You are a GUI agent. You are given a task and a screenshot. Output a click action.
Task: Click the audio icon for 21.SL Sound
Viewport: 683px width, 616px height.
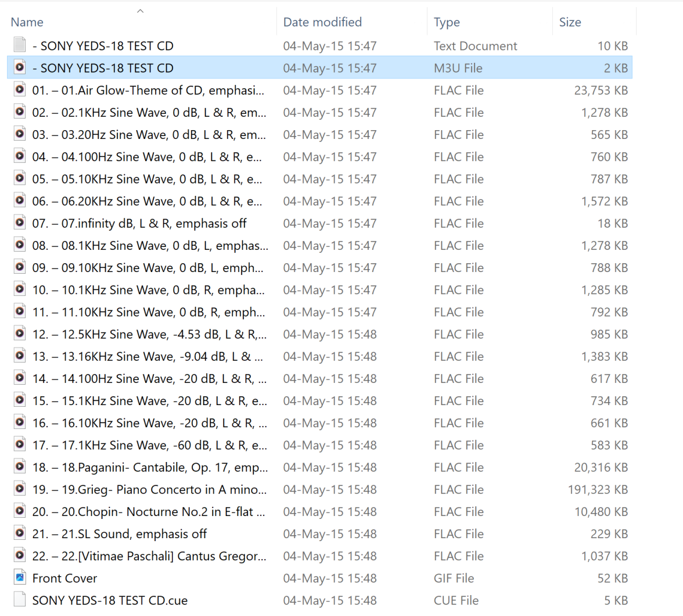(x=20, y=533)
